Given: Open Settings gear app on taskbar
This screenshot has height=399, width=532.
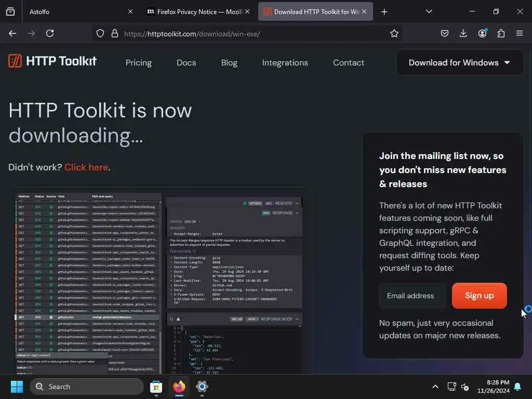Looking at the screenshot, I should click(x=202, y=387).
